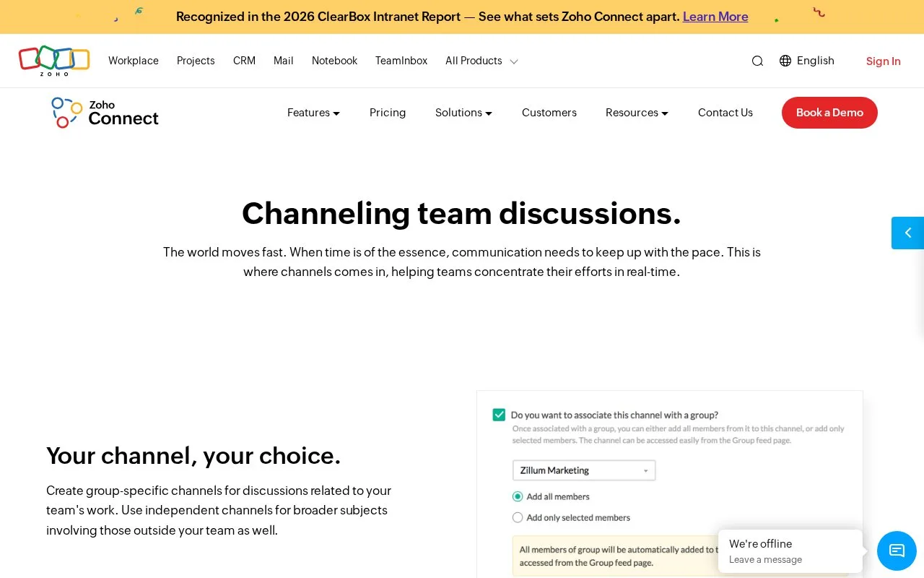This screenshot has height=578, width=924.
Task: Open the Zoho Connect logo link
Action: pyautogui.click(x=105, y=113)
